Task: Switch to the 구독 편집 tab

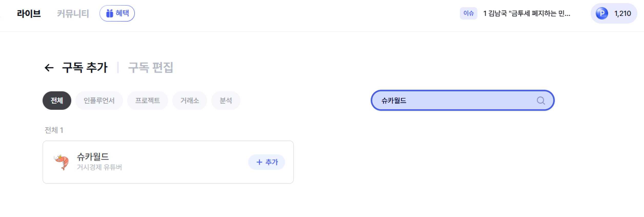Action: click(x=150, y=67)
